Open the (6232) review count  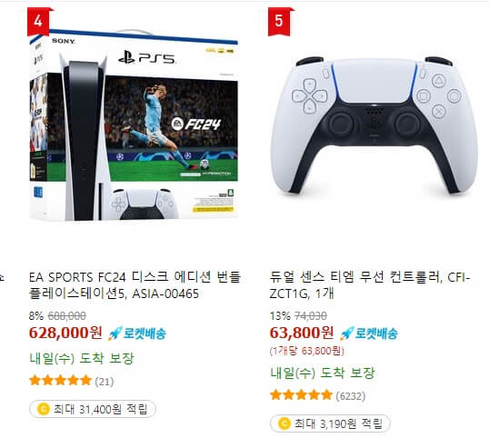[350, 396]
